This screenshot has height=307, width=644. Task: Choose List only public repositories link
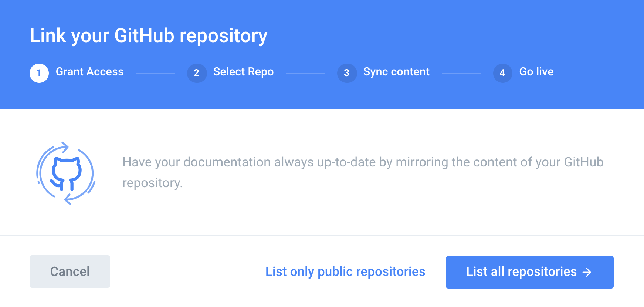345,272
